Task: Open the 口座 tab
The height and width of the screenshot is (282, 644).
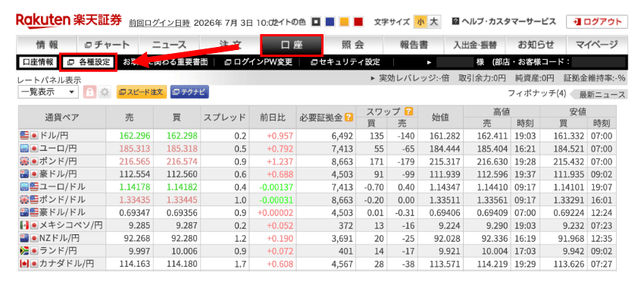Action: (292, 45)
